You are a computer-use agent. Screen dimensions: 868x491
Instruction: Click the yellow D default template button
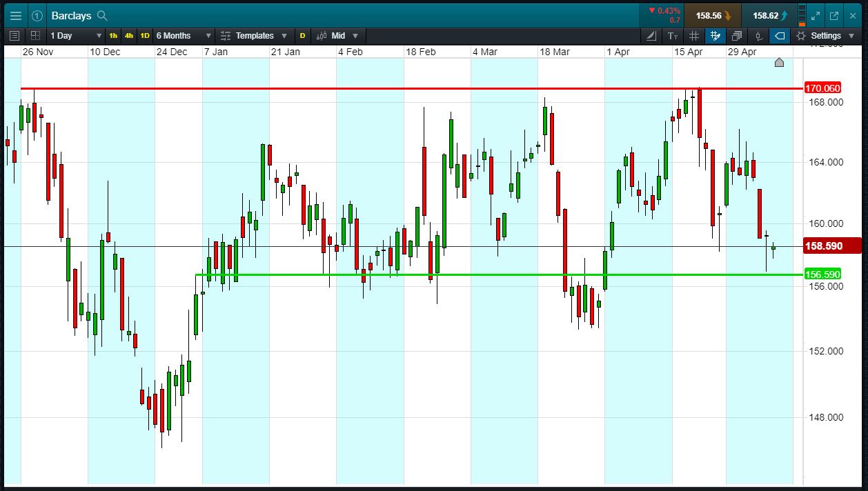tap(302, 36)
